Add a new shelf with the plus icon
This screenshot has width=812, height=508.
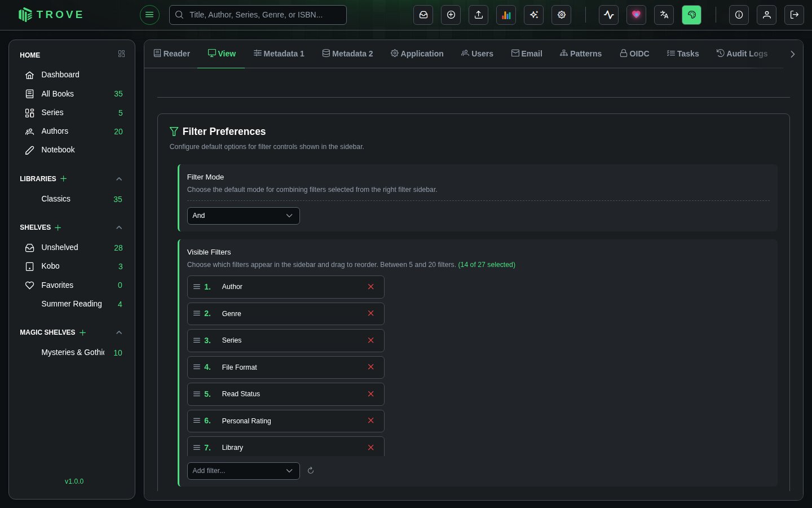coord(58,227)
